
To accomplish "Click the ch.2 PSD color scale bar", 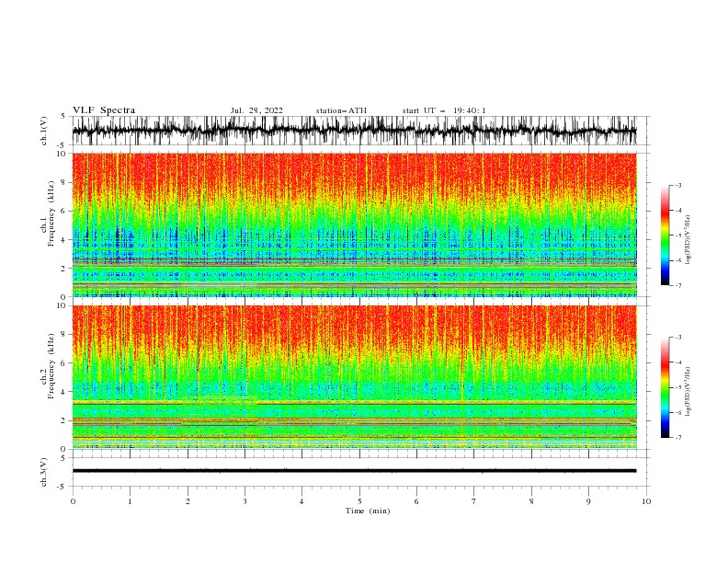I will tap(665, 387).
